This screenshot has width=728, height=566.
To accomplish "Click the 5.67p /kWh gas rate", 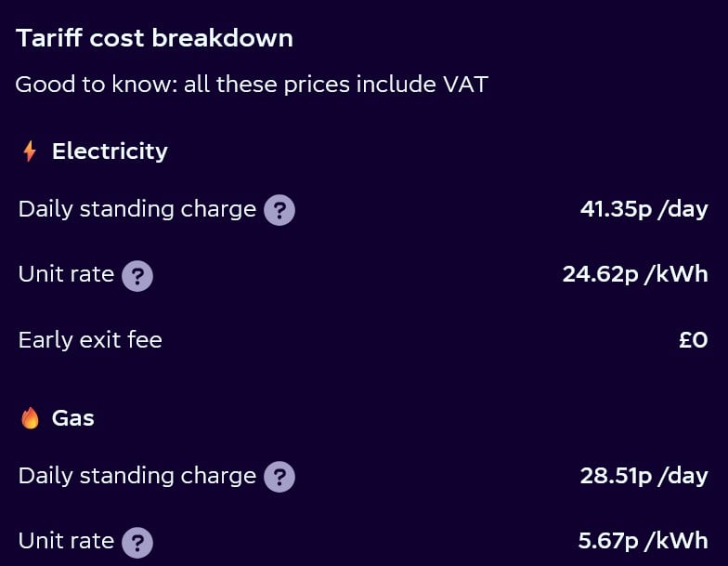I will (643, 541).
